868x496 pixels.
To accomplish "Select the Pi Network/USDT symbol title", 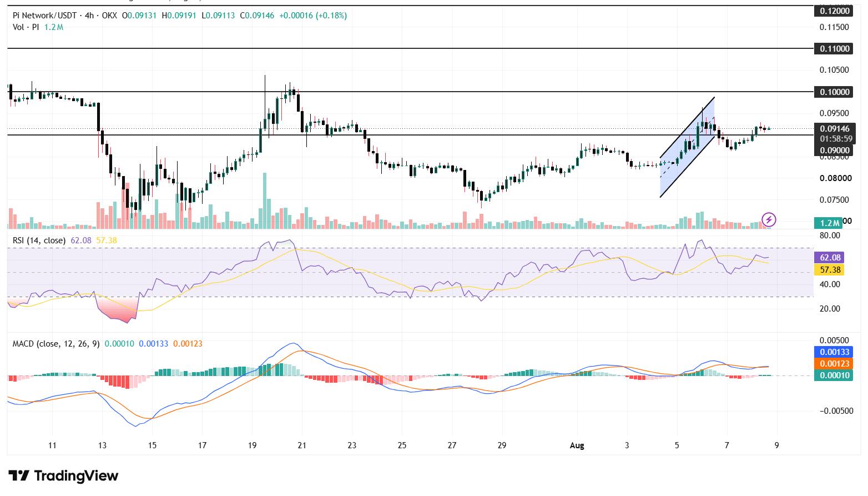I will (x=45, y=16).
